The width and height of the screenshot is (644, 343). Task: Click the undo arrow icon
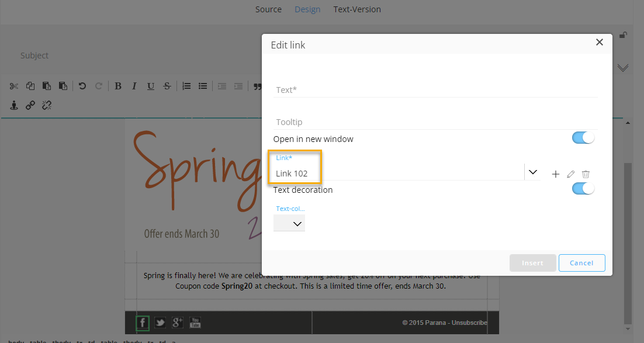82,86
